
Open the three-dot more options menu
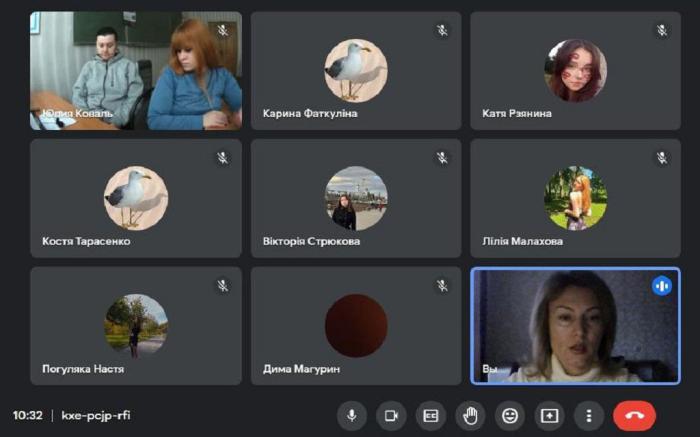point(589,415)
